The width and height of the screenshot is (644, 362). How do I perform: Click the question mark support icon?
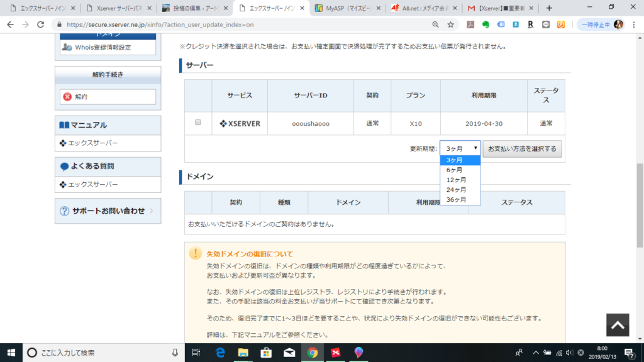pos(65,211)
